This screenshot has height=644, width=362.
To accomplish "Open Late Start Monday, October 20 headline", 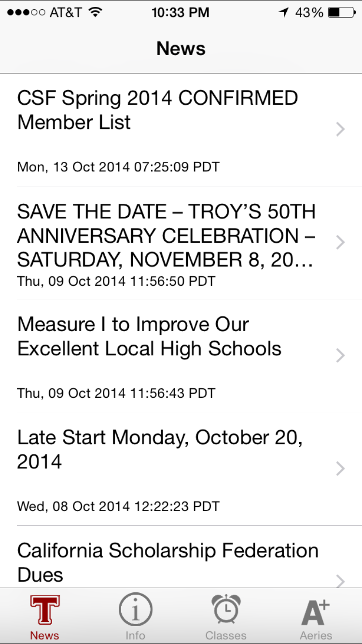I will (160, 449).
